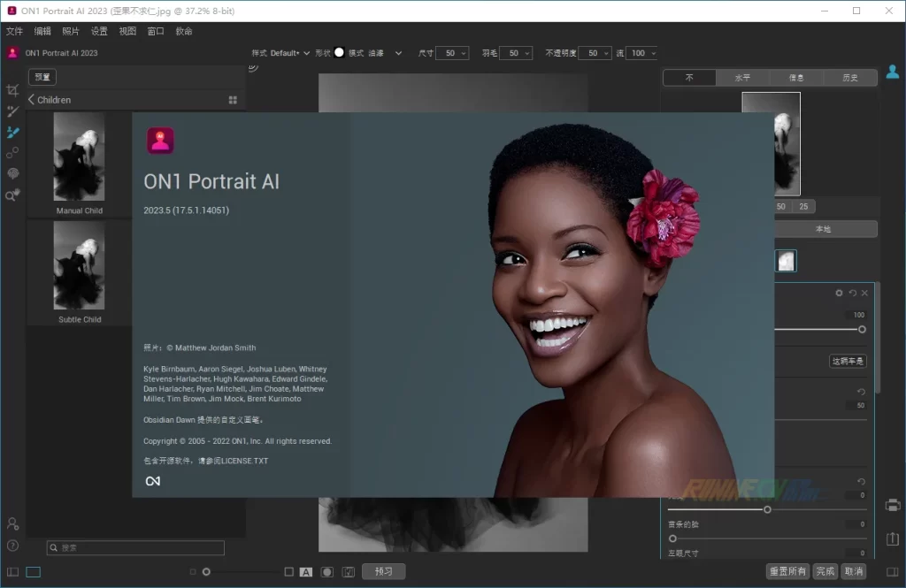906x588 pixels.
Task: Toggle the mask view circle icon
Action: point(326,572)
